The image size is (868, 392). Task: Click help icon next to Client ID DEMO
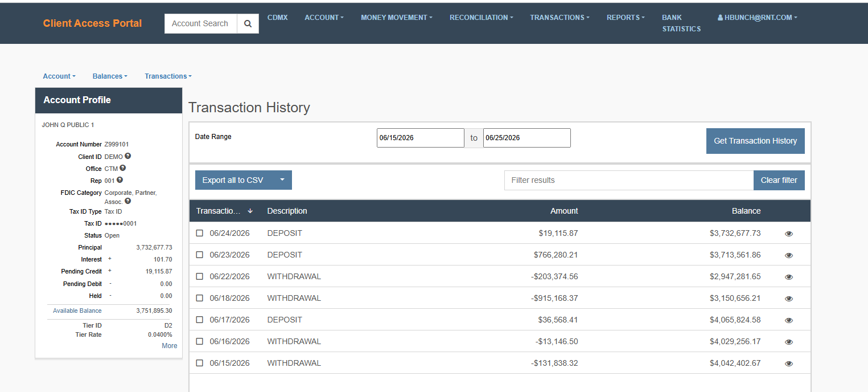128,156
